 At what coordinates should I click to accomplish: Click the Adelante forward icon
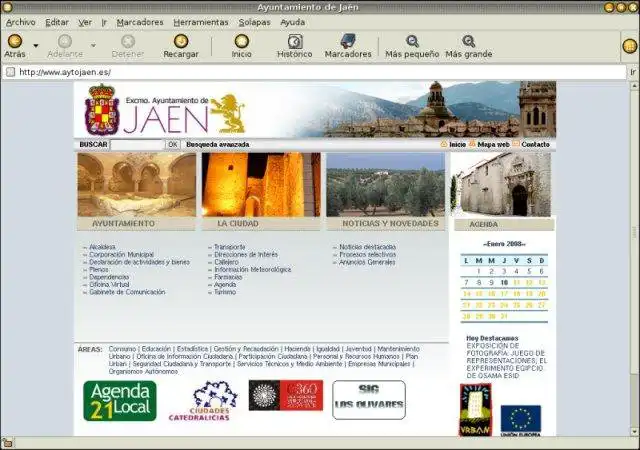click(64, 41)
